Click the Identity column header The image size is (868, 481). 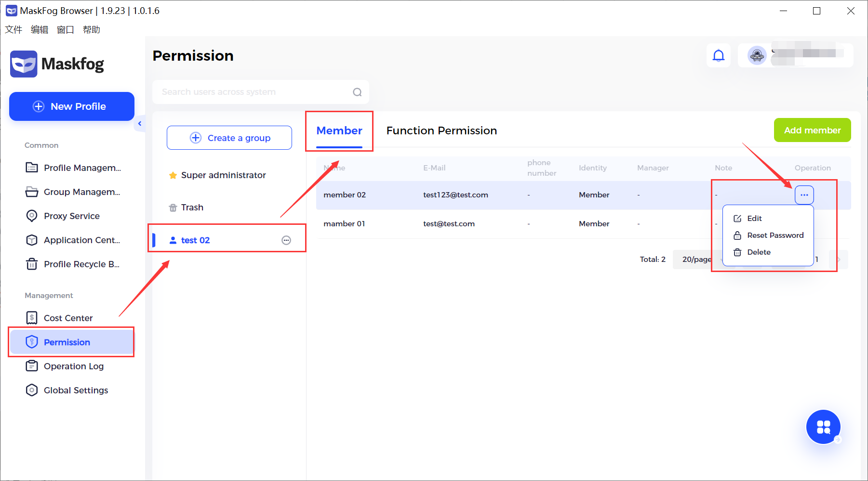[593, 168]
